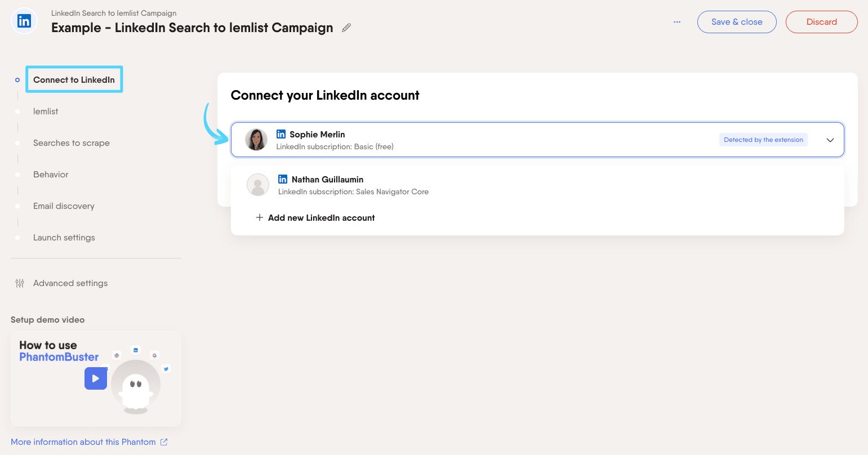
Task: Open Advanced settings
Action: [70, 283]
